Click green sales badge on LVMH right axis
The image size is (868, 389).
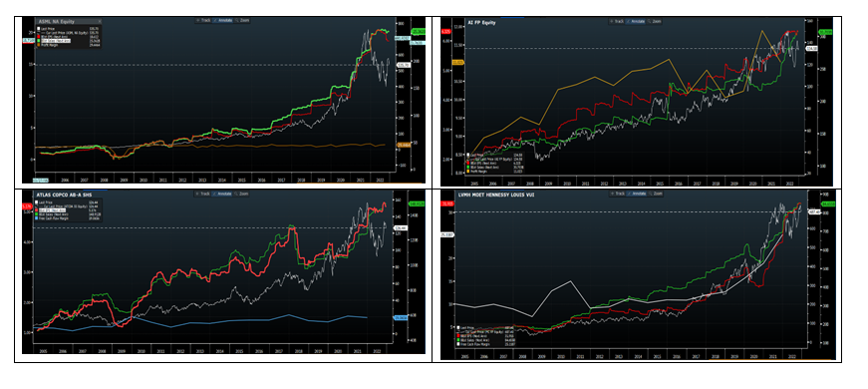pos(829,203)
